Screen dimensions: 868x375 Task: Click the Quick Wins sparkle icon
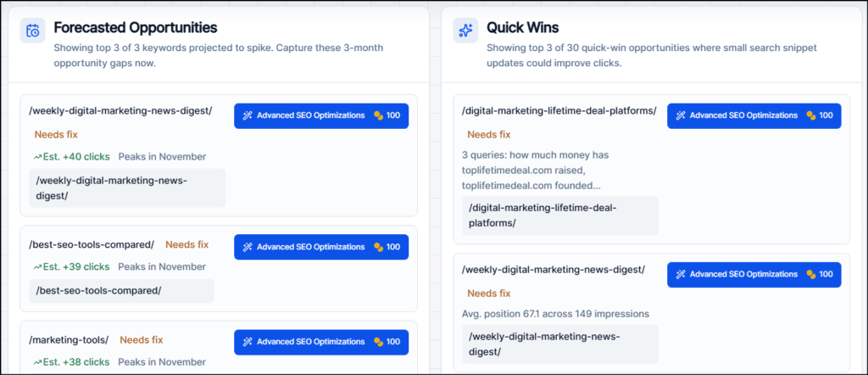tap(465, 30)
